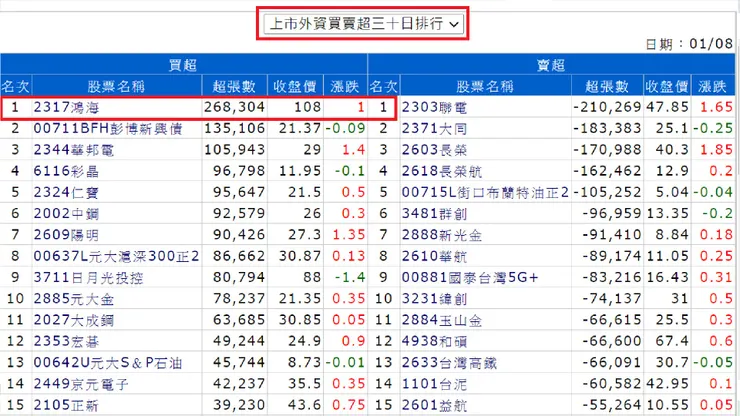The width and height of the screenshot is (740, 416).
Task: Open the 3481群創 stock link
Action: coord(435,214)
